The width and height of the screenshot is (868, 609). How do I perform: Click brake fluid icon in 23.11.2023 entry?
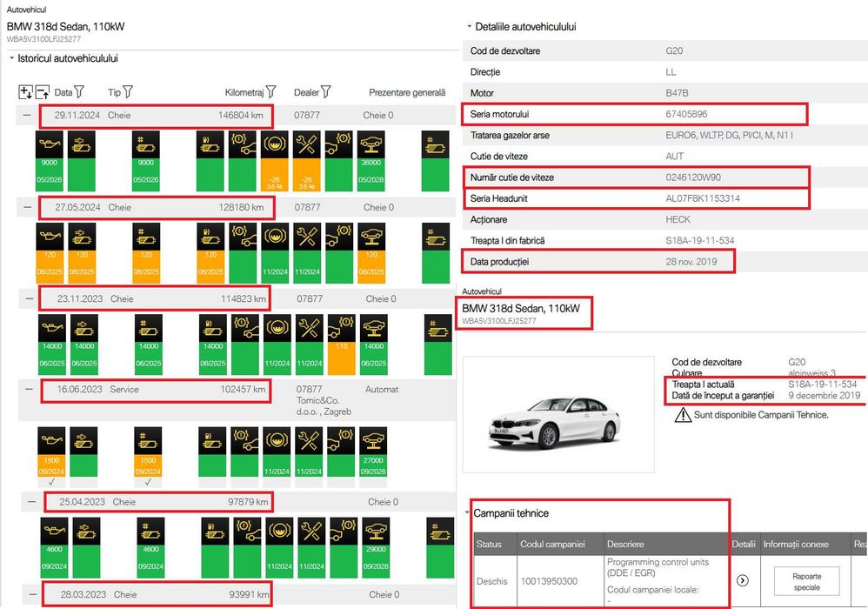tap(277, 328)
